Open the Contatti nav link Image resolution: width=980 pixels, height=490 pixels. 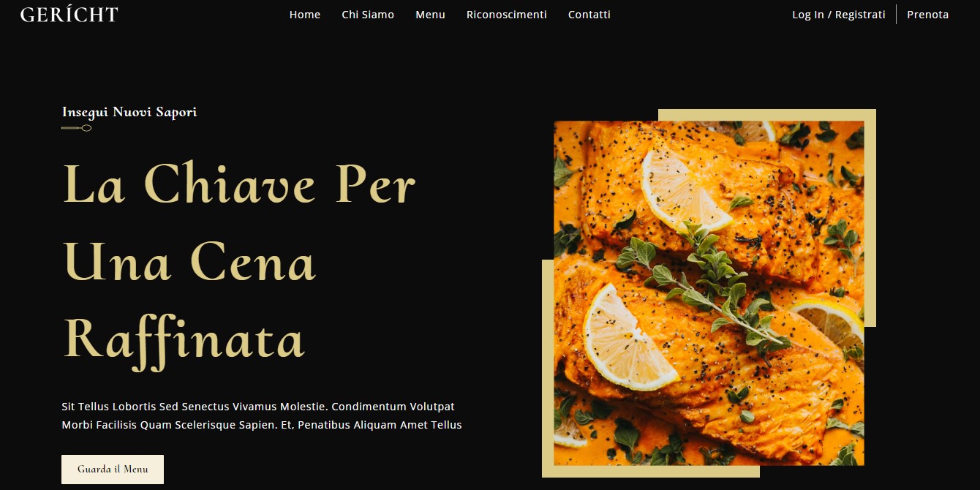[x=589, y=15]
